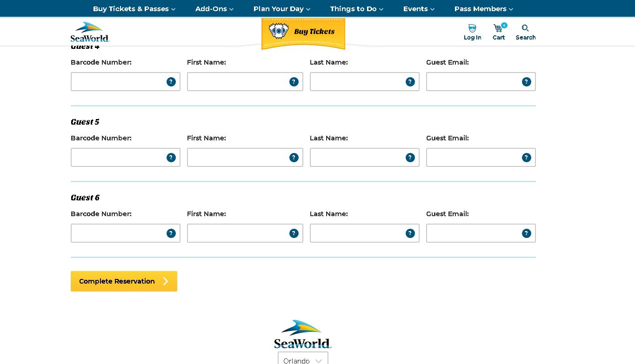Show help for Guest 6 First Name

coord(294,233)
